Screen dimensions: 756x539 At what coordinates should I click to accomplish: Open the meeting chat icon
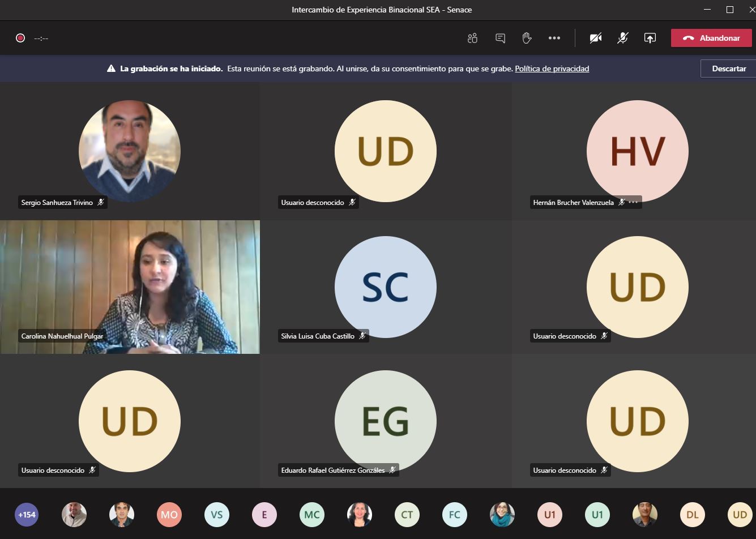point(500,38)
